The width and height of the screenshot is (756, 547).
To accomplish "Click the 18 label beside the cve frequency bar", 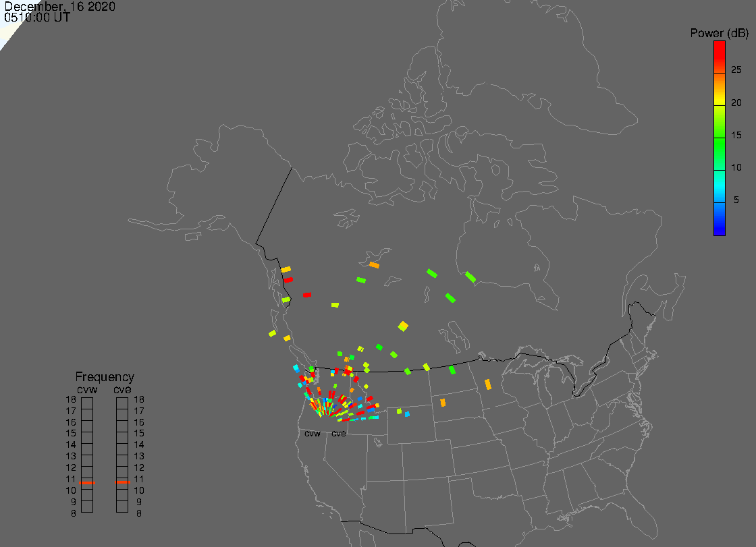I will click(139, 399).
